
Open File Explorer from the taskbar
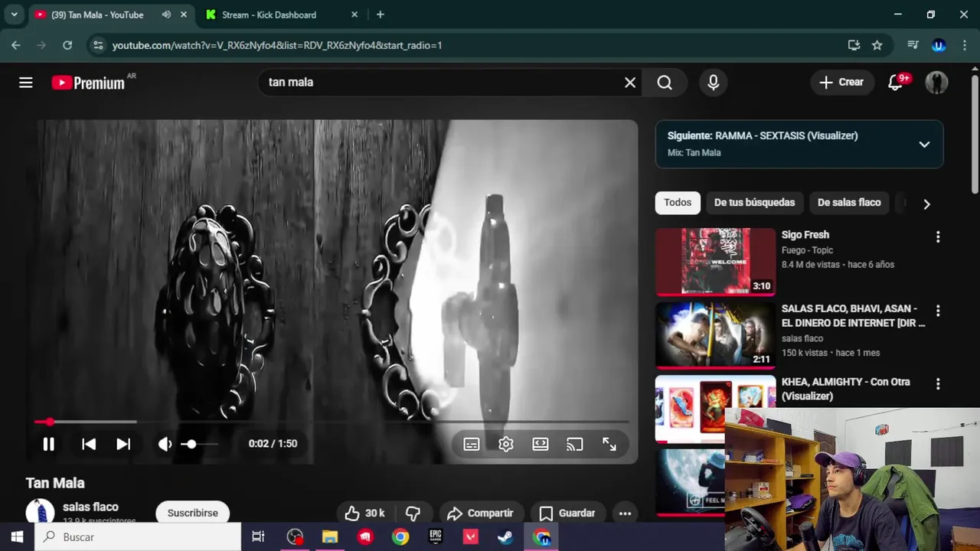pyautogui.click(x=330, y=537)
